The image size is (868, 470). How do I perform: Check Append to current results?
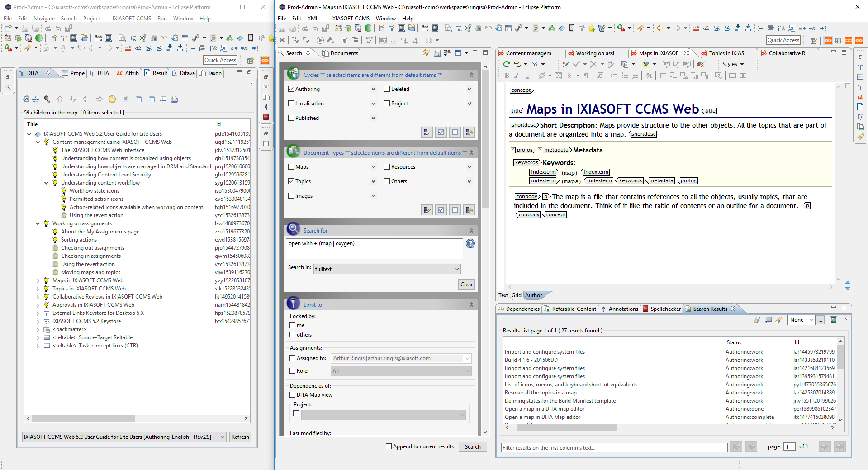(x=389, y=446)
